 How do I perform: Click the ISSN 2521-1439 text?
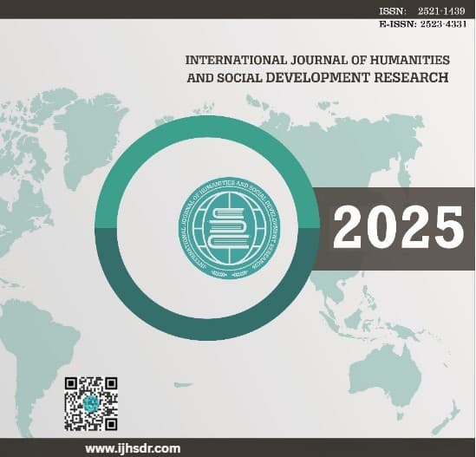pos(422,11)
